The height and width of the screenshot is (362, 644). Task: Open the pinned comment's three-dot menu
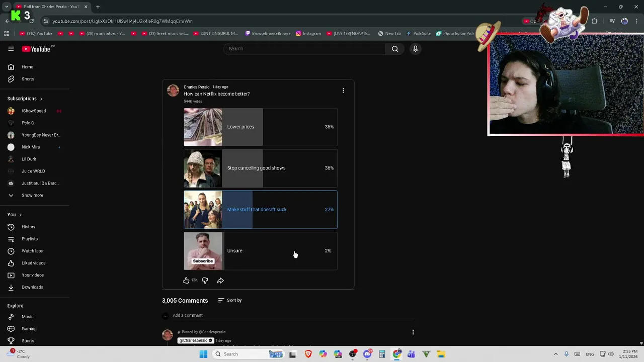click(413, 332)
